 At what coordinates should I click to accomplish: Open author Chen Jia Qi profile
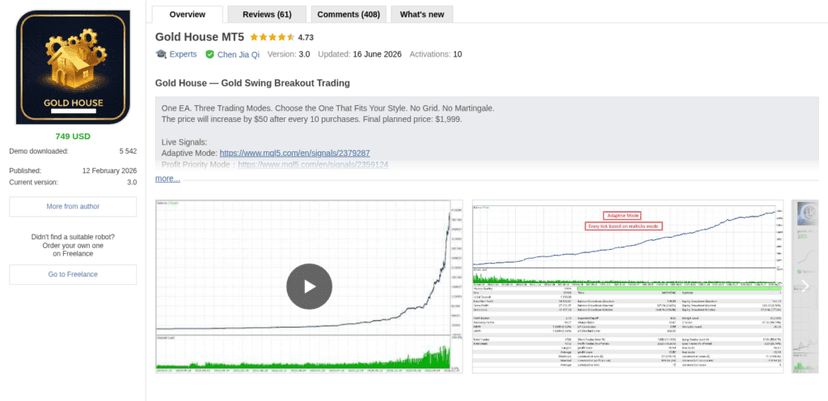tap(238, 54)
